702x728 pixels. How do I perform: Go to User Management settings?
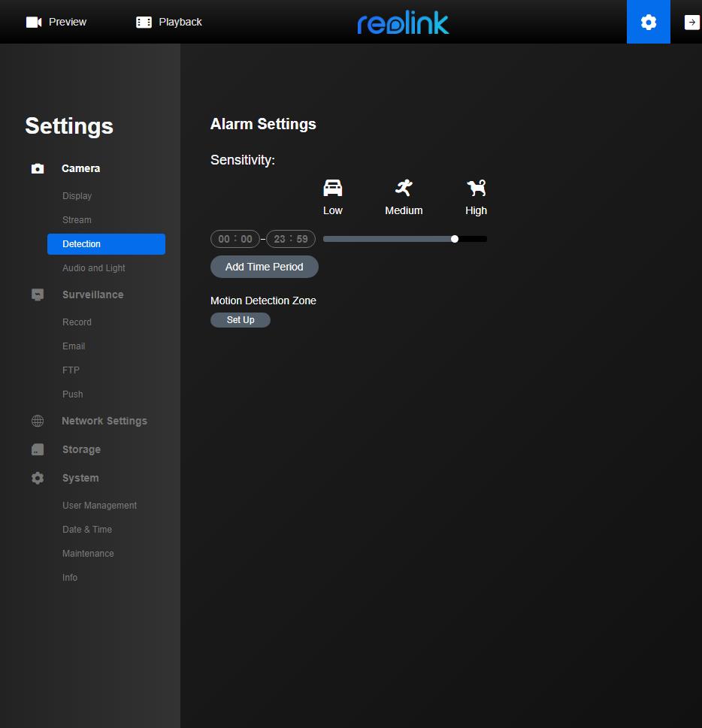click(x=99, y=506)
